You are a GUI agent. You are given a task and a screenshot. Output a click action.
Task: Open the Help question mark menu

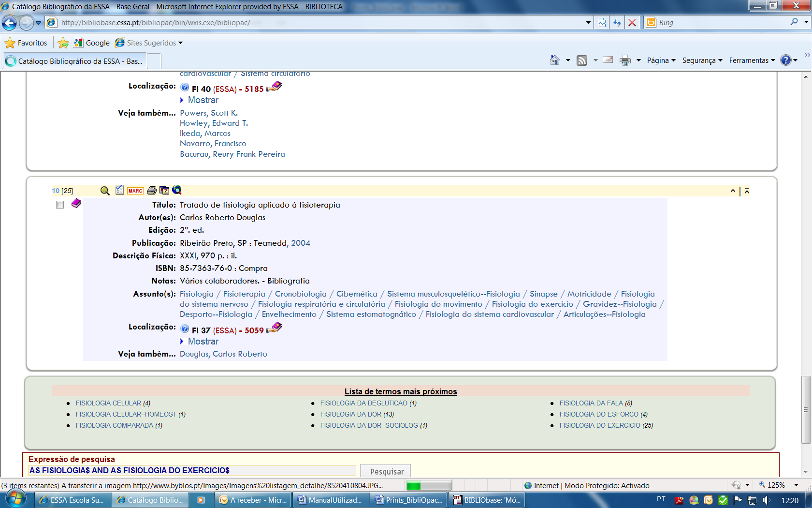(789, 60)
